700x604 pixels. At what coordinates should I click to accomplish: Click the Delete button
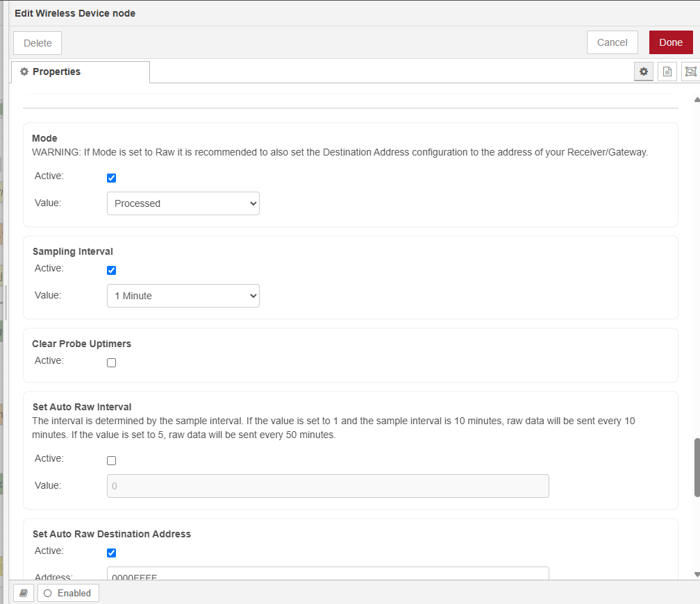[37, 43]
